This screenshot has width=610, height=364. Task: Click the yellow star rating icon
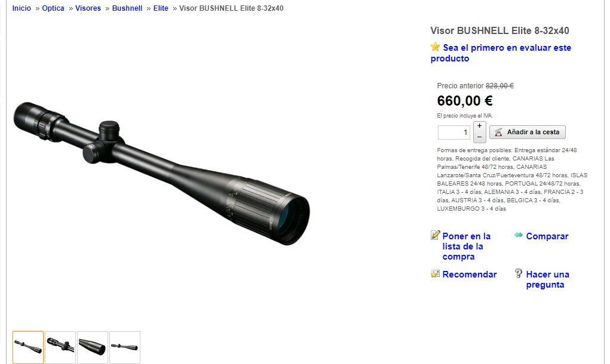[436, 47]
